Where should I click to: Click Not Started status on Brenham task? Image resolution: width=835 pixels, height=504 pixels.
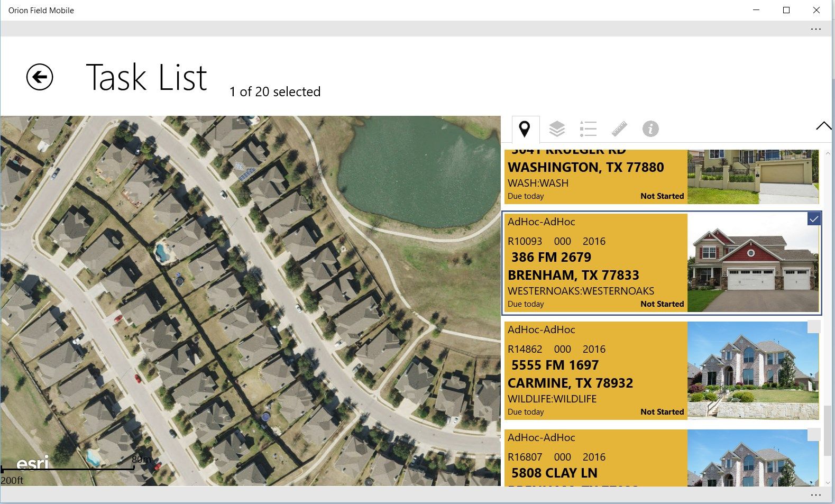click(x=662, y=304)
